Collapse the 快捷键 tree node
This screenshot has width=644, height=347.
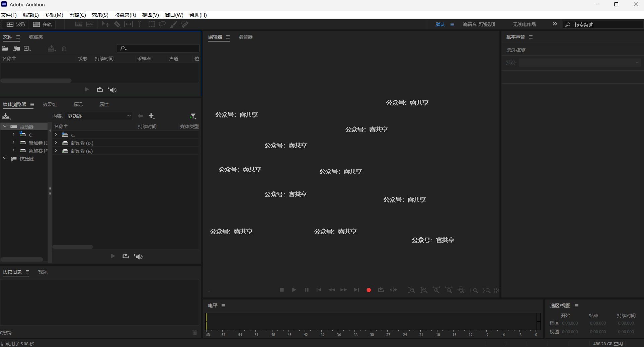tap(5, 159)
